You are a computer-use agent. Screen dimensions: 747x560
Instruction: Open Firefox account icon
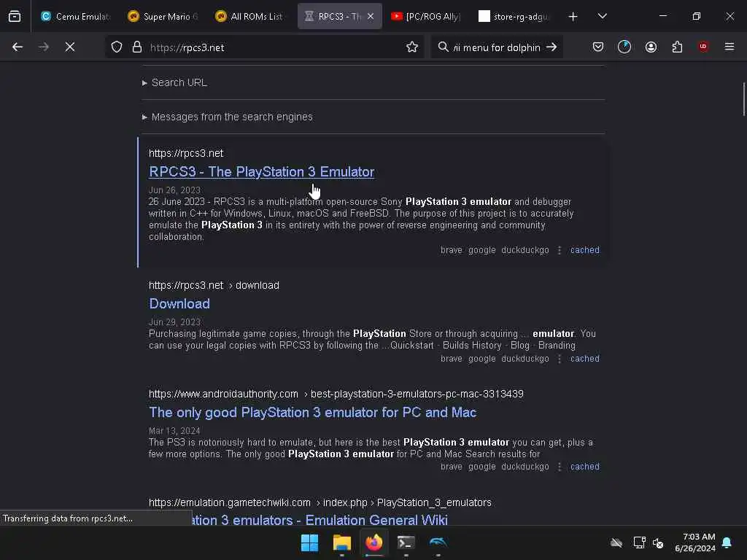[651, 47]
